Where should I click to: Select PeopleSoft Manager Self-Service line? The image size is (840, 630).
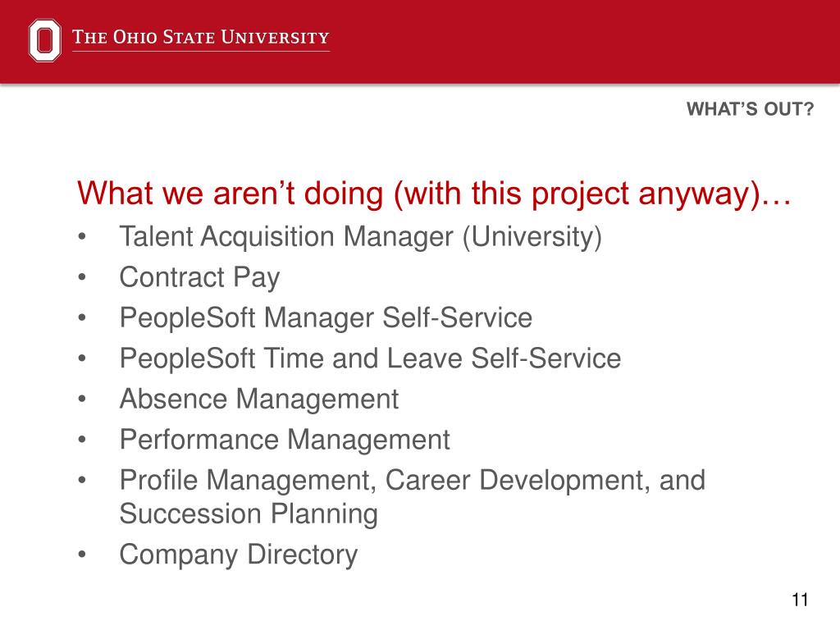[x=326, y=317]
